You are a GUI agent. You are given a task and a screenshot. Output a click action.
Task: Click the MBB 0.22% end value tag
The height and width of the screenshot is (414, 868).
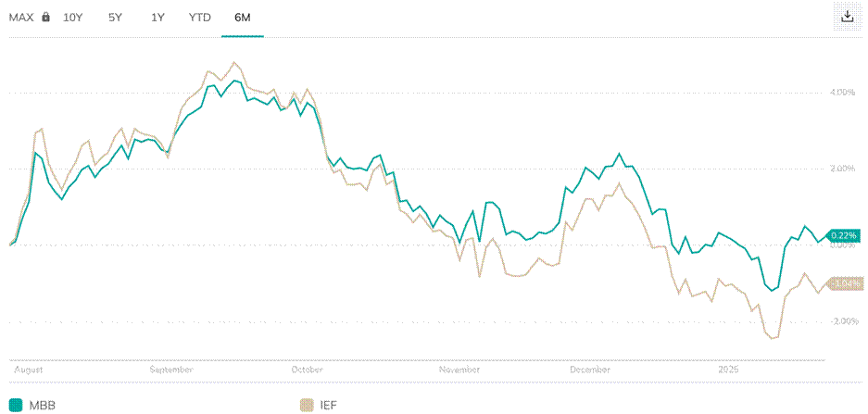(x=844, y=234)
